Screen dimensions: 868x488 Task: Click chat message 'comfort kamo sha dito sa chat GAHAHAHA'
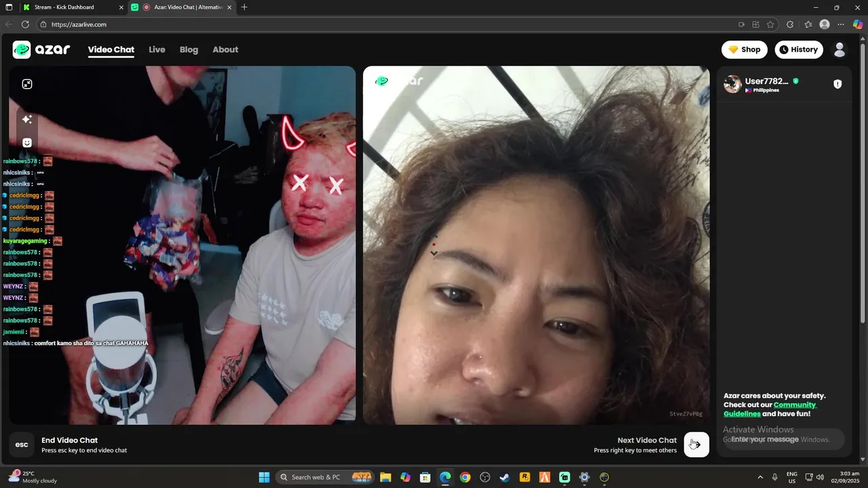(x=91, y=343)
